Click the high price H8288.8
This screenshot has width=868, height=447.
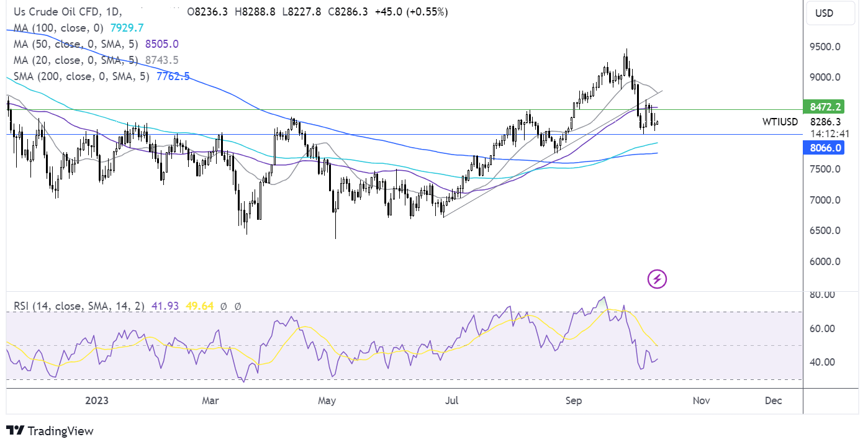point(256,12)
